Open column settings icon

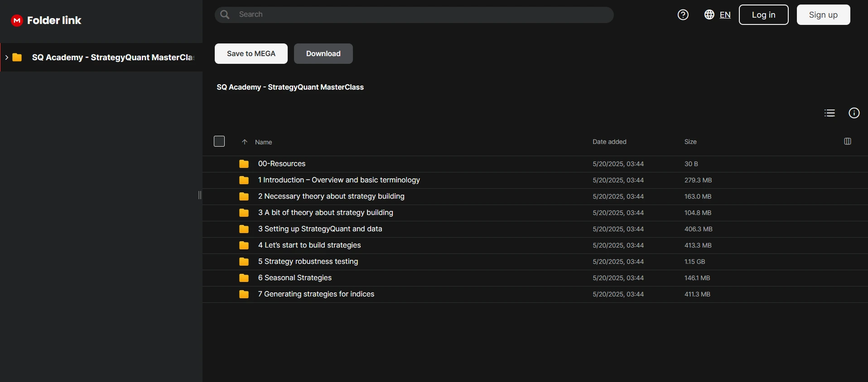[848, 142]
